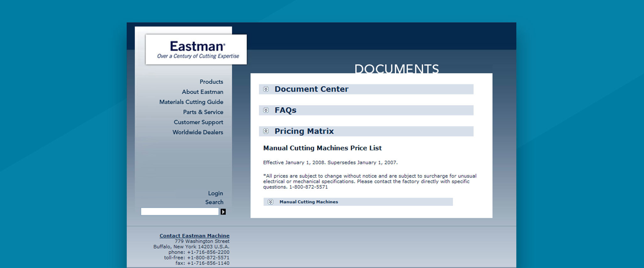
Task: Select Manual Cutting Machines Price List title
Action: point(322,148)
